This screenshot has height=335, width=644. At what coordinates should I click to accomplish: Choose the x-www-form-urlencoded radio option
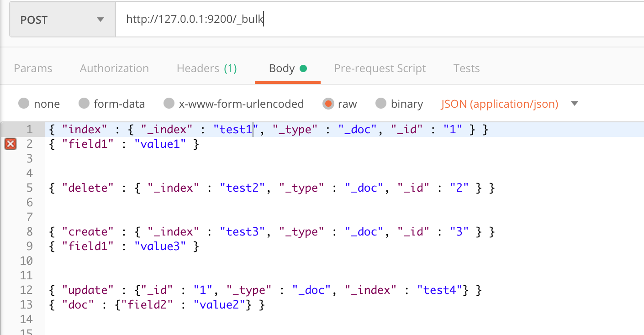coord(169,104)
